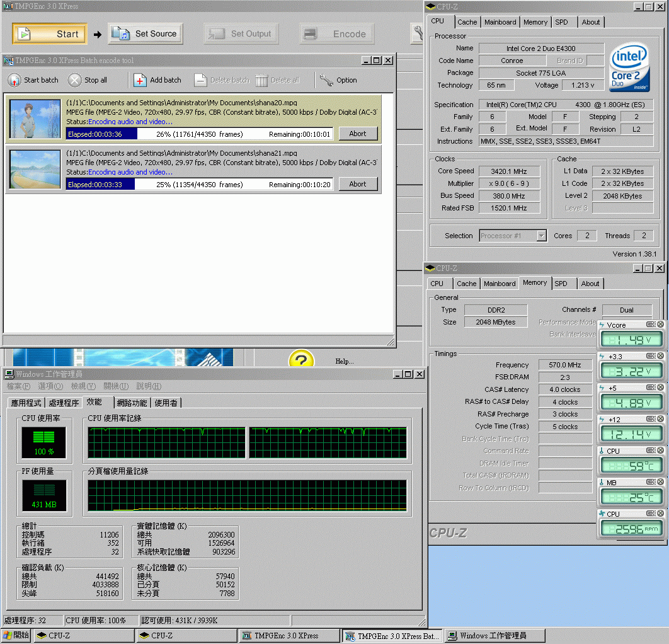The height and width of the screenshot is (644, 669).
Task: Switch to 應用程式 tab in Task Manager
Action: [26, 403]
